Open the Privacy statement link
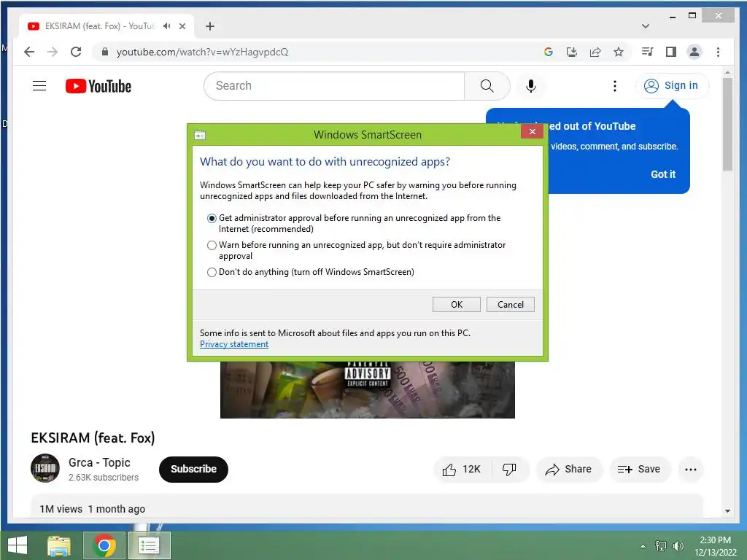The image size is (747, 560). click(x=234, y=344)
